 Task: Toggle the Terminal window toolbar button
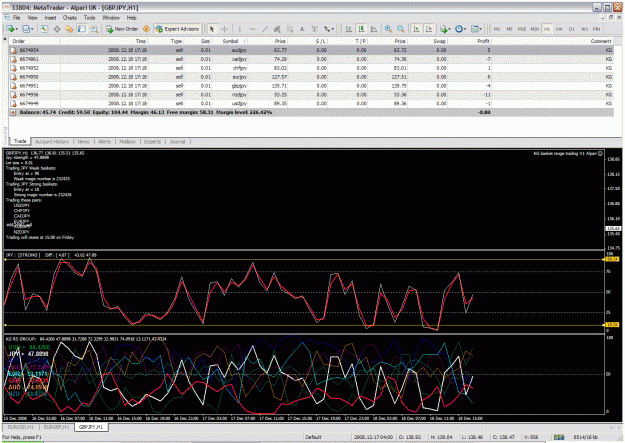click(x=82, y=29)
